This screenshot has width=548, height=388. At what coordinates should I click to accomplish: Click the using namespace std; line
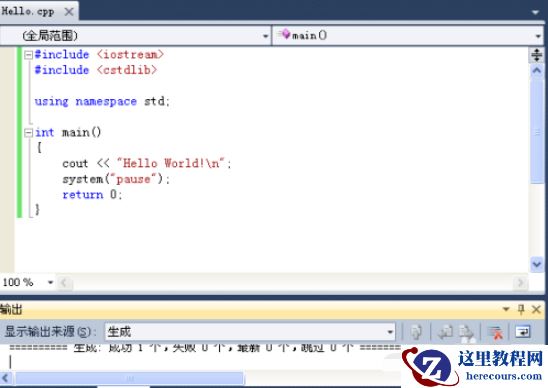click(102, 101)
